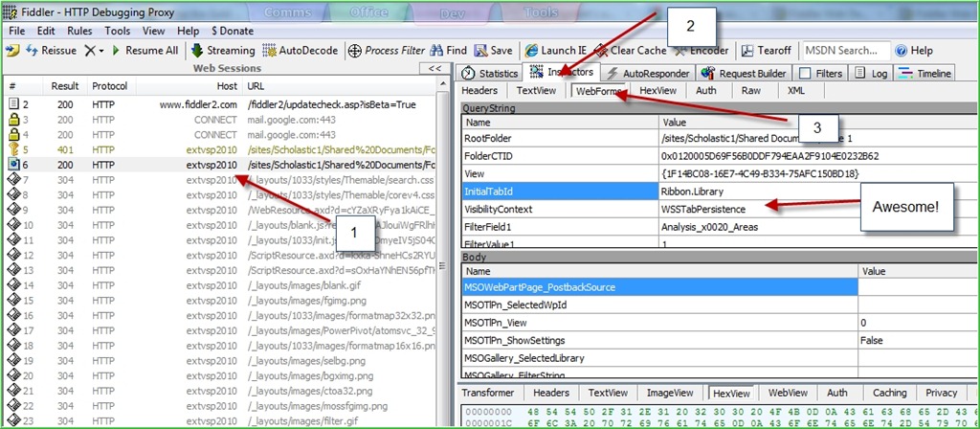Click the Web Sessions list scrollbar
The width and height of the screenshot is (980, 429).
click(444, 252)
